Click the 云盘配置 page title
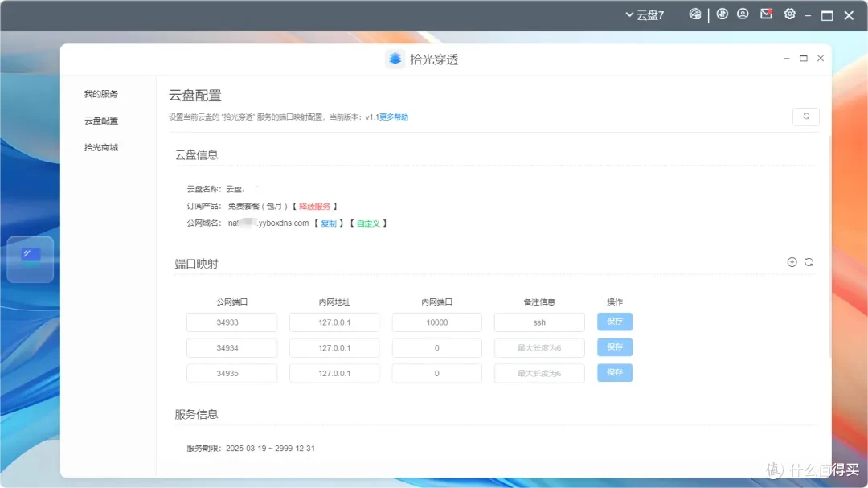868x488 pixels. 194,96
